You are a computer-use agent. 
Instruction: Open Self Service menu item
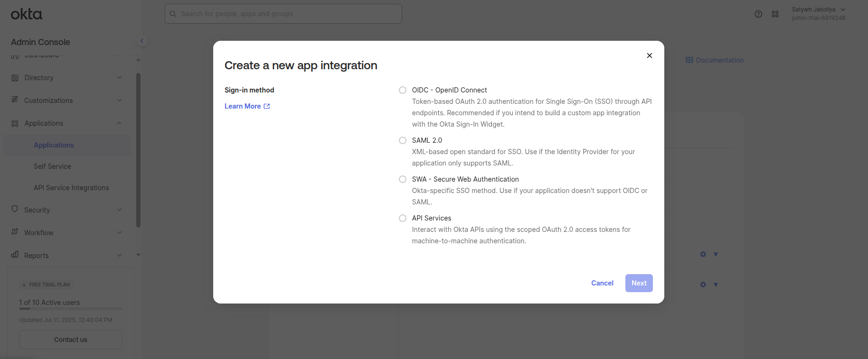click(x=52, y=166)
